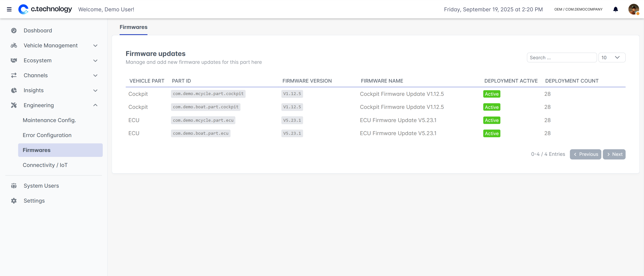Focus the firmware Search field
This screenshot has width=644, height=276.
pyautogui.click(x=562, y=58)
